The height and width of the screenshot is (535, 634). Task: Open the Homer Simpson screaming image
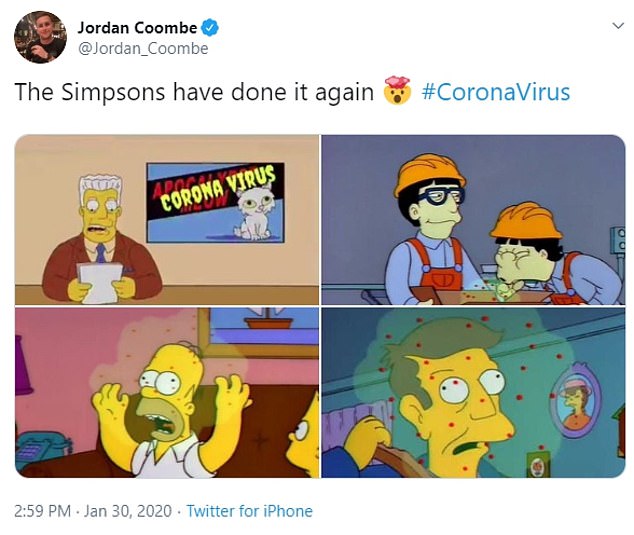pyautogui.click(x=167, y=393)
